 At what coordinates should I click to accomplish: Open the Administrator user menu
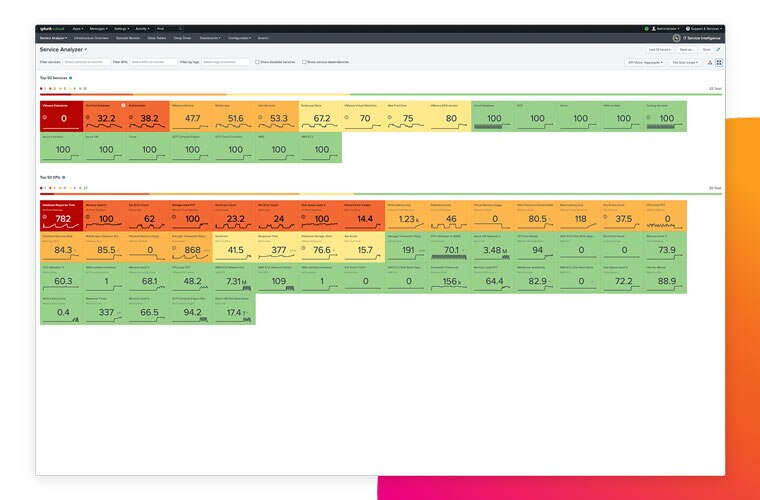pyautogui.click(x=665, y=29)
